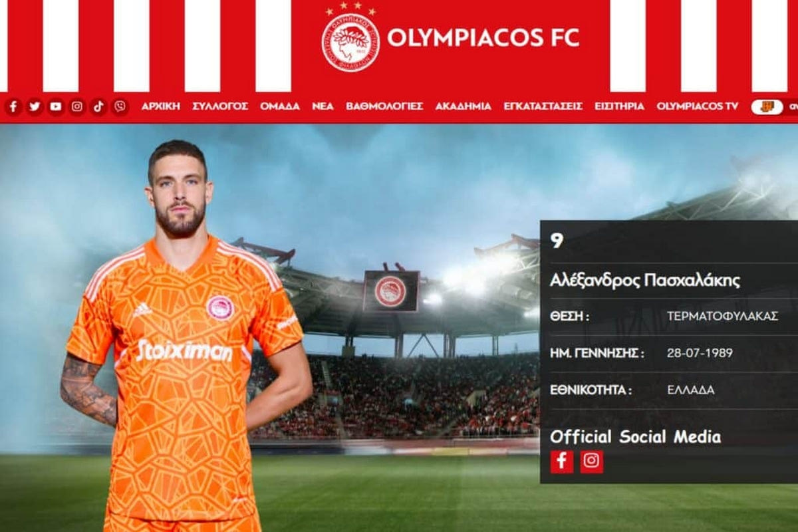Open the Instagram icon in the top bar
798x532 pixels.
coord(77,106)
